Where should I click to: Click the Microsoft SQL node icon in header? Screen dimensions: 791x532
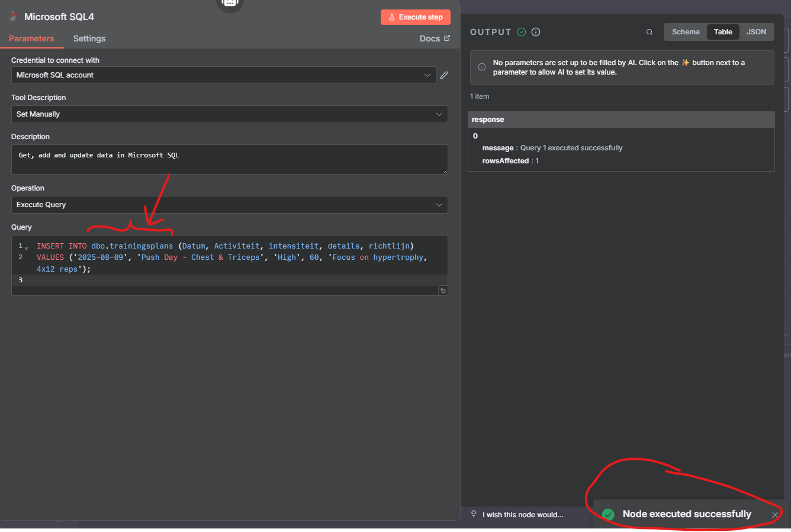point(12,16)
